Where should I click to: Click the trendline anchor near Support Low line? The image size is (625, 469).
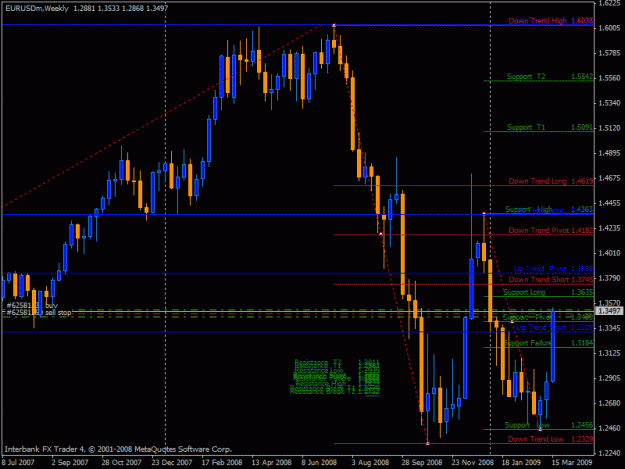[x=540, y=429]
